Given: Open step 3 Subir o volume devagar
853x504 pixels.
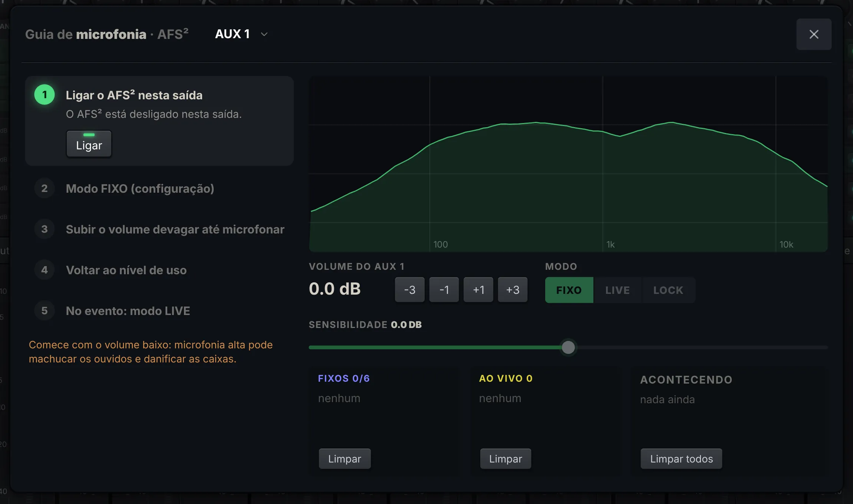Looking at the screenshot, I should click(x=159, y=229).
